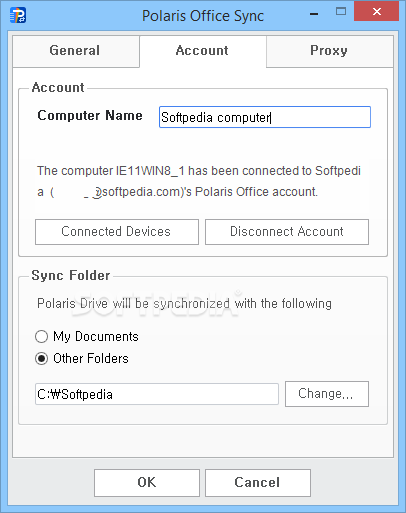Maximize the Polaris Office Sync window
The height and width of the screenshot is (513, 406).
[x=341, y=12]
